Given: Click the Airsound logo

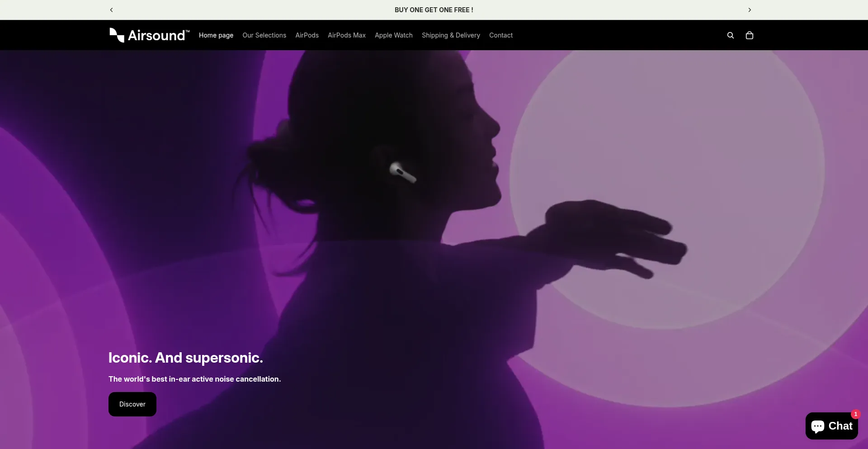Looking at the screenshot, I should [149, 35].
